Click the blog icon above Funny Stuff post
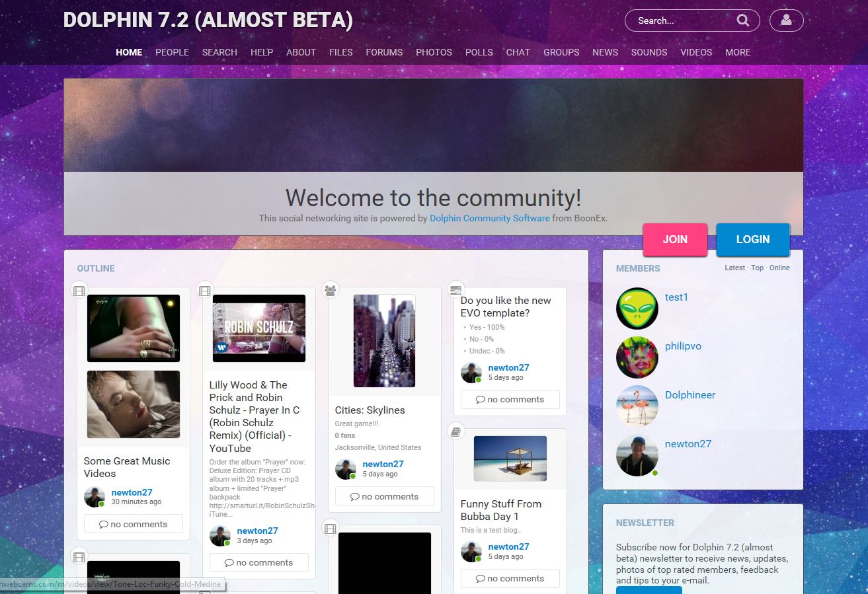The image size is (868, 594). pos(455,431)
